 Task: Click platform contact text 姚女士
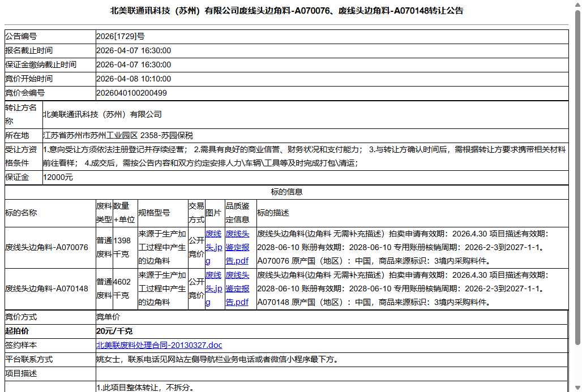pos(108,359)
